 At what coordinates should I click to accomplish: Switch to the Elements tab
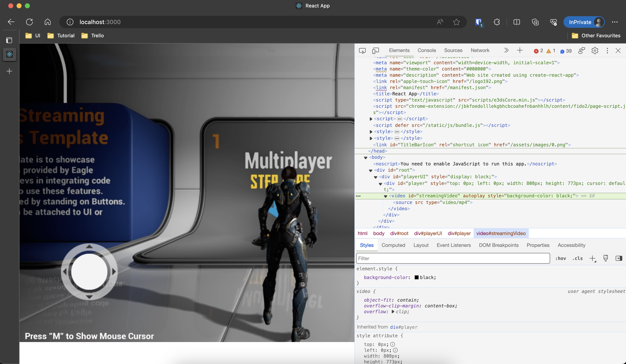(399, 50)
